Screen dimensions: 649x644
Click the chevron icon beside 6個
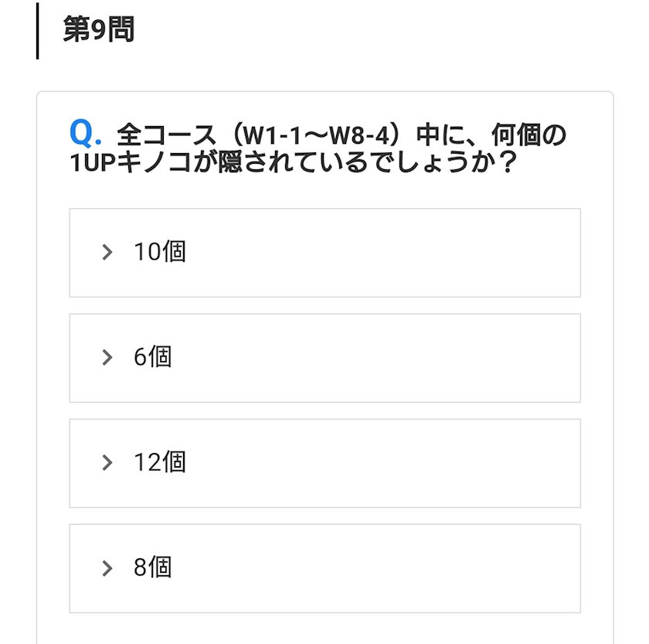[107, 357]
